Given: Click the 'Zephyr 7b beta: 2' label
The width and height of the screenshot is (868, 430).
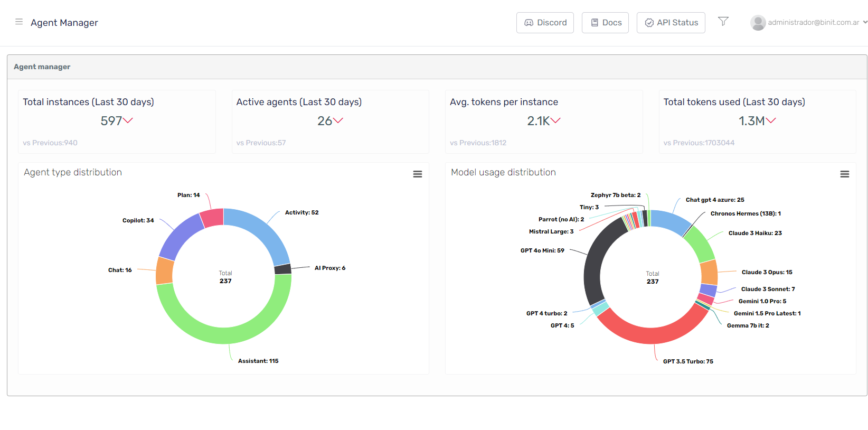Looking at the screenshot, I should 616,195.
